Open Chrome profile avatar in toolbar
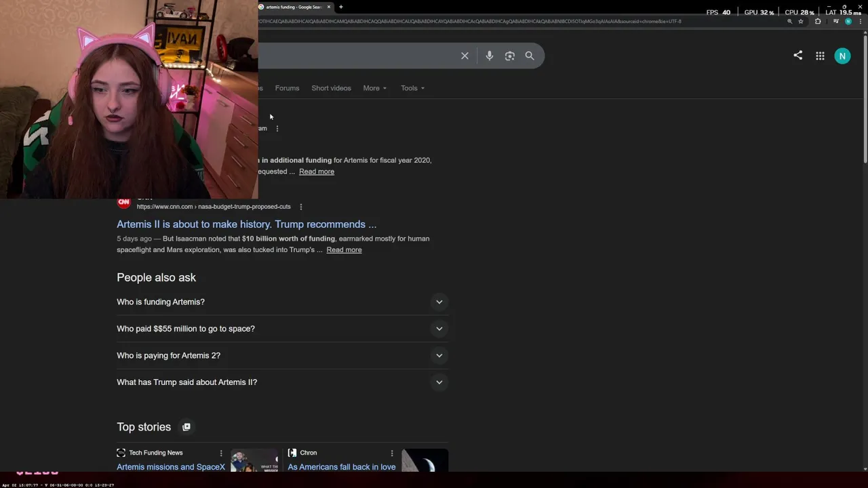Screen dimensions: 868x488 847,21
